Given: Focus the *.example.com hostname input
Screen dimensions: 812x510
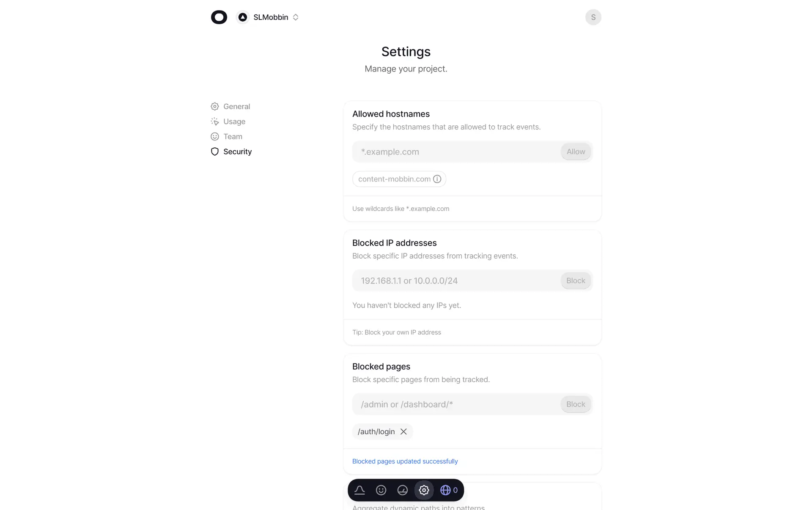Looking at the screenshot, I should point(457,152).
